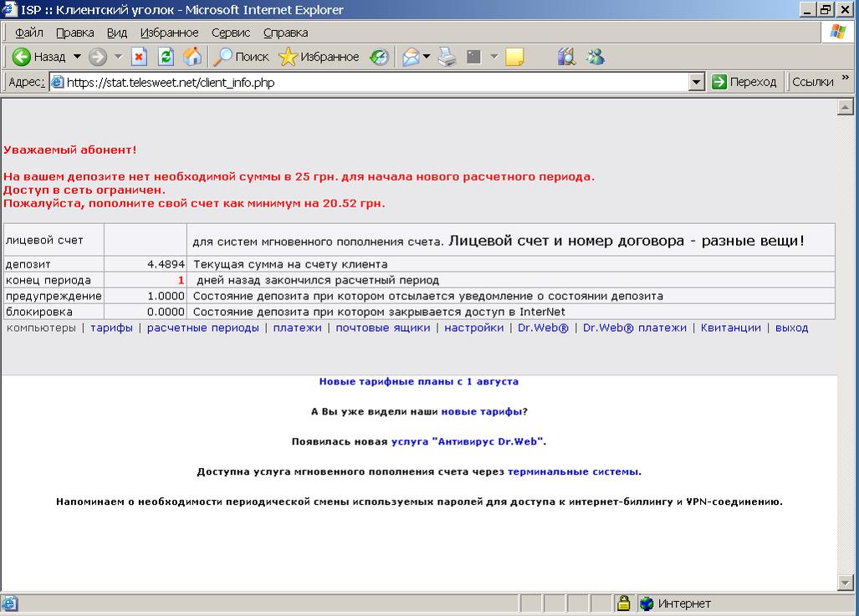This screenshot has width=859, height=616.
Task: Click the History toolbar icon
Action: point(380,57)
